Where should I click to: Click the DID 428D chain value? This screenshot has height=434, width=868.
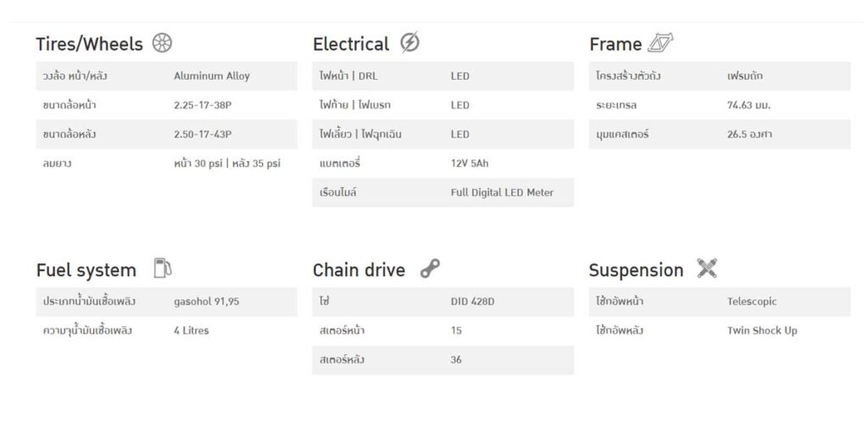(x=472, y=302)
